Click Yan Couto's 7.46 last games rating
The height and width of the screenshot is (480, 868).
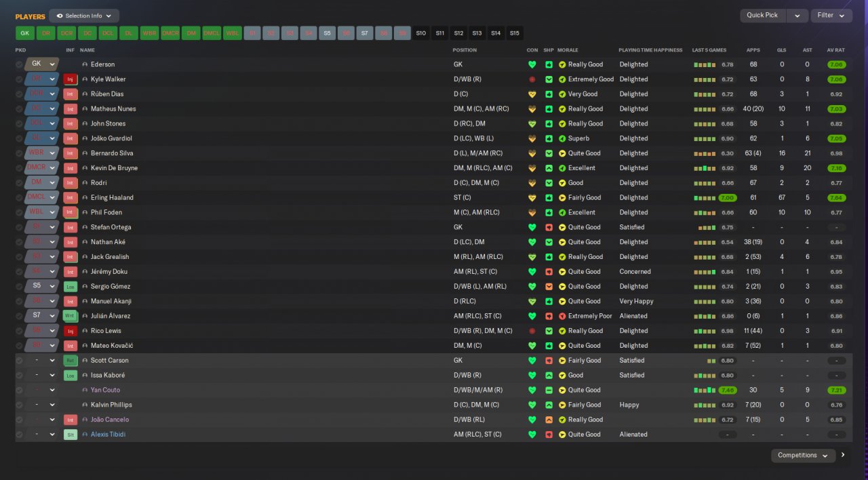tap(727, 391)
